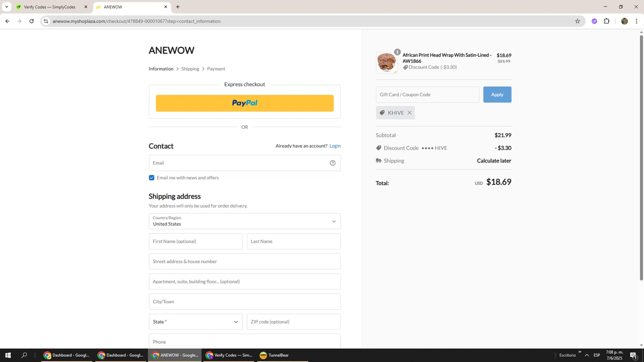Image resolution: width=644 pixels, height=362 pixels.
Task: Click the Email input field
Action: coord(245,163)
